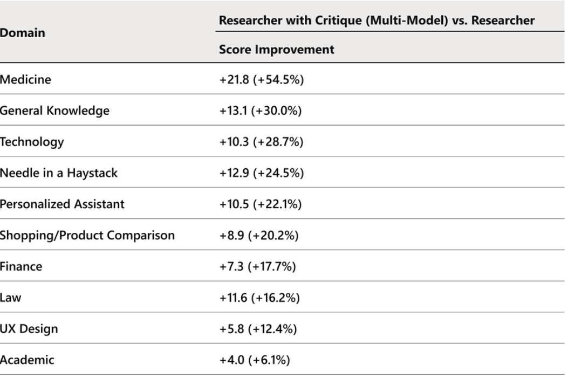Viewport: 568px width, 392px height.
Task: Select the Technology domain cell
Action: 32,142
